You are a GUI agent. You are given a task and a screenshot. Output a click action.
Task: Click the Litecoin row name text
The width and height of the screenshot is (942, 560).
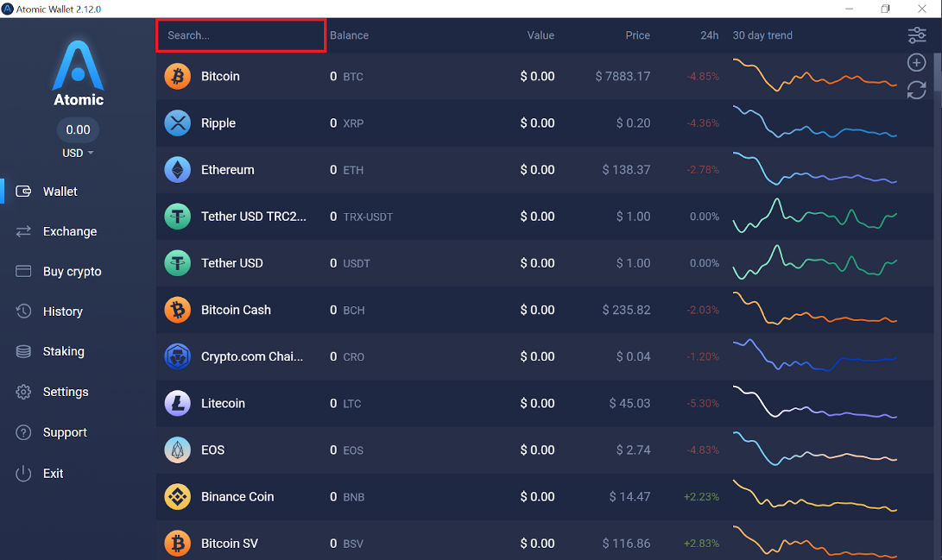pos(223,403)
